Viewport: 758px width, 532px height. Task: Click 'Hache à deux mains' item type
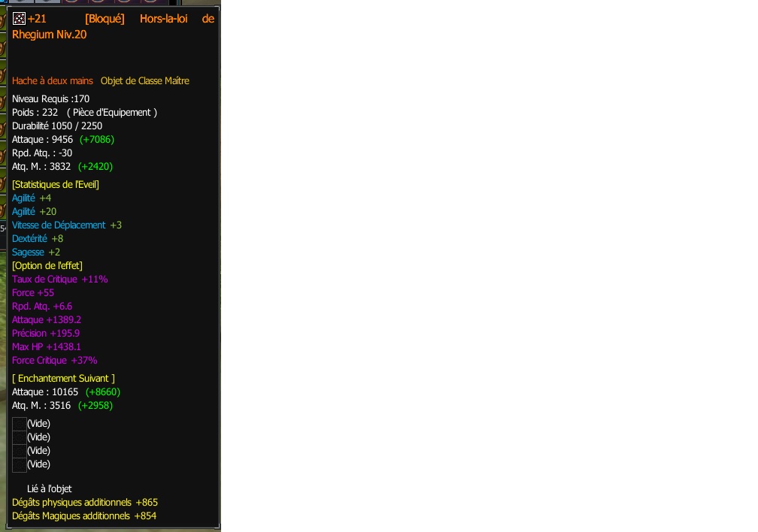point(52,80)
